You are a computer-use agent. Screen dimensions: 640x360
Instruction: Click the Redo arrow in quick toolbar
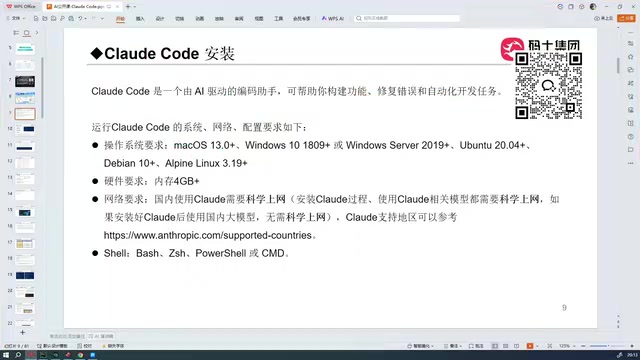pos(94,18)
